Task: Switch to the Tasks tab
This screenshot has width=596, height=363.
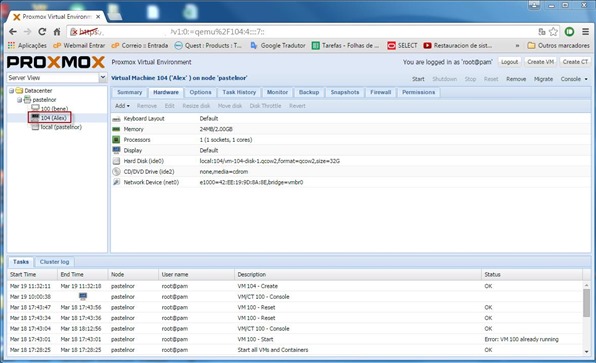Action: click(x=21, y=262)
